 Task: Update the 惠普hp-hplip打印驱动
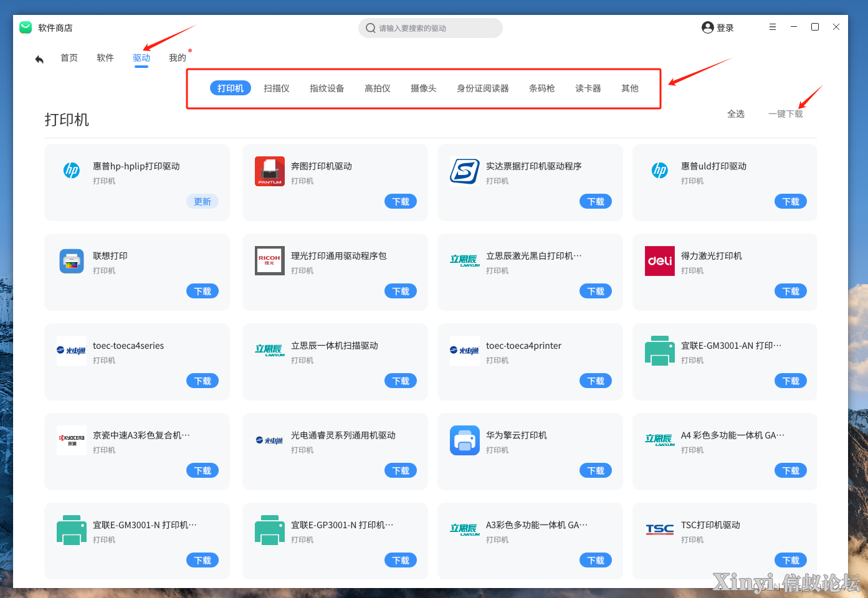coord(203,202)
